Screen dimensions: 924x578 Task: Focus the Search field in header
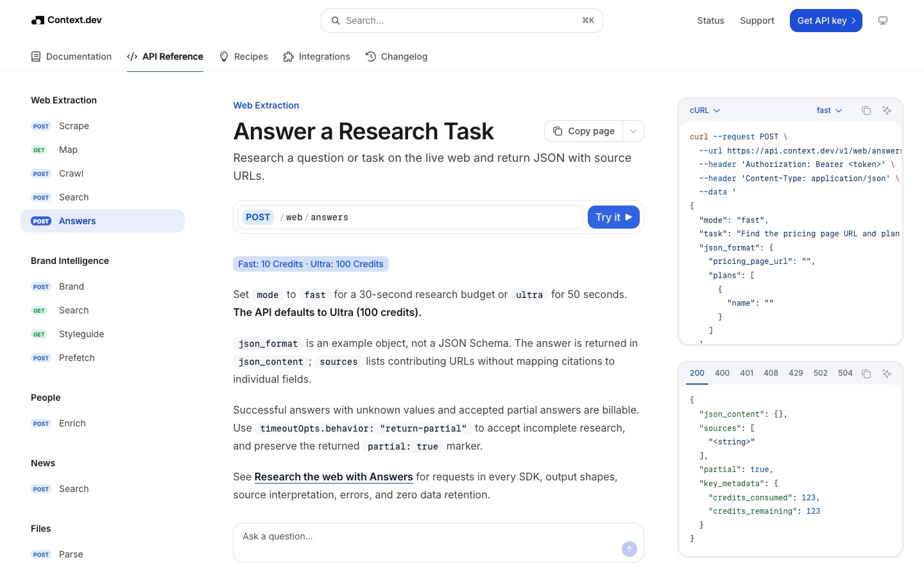pyautogui.click(x=462, y=21)
